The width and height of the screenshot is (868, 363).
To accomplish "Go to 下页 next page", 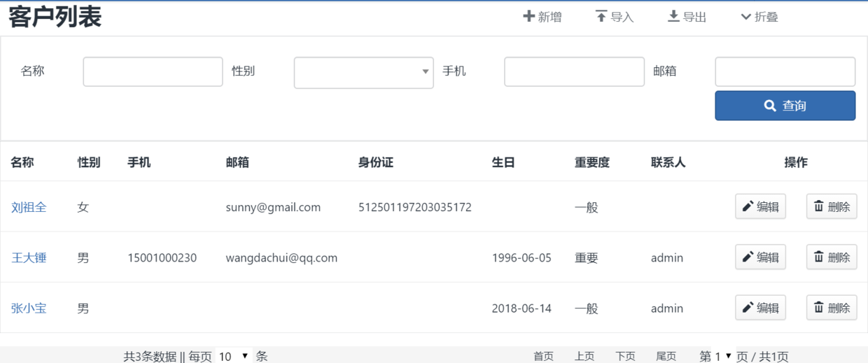I will pos(625,357).
